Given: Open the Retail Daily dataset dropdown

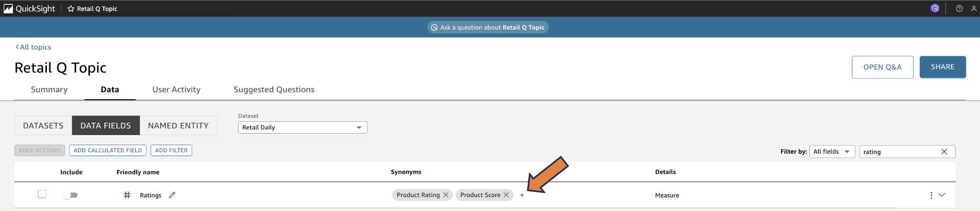Looking at the screenshot, I should pos(303,127).
